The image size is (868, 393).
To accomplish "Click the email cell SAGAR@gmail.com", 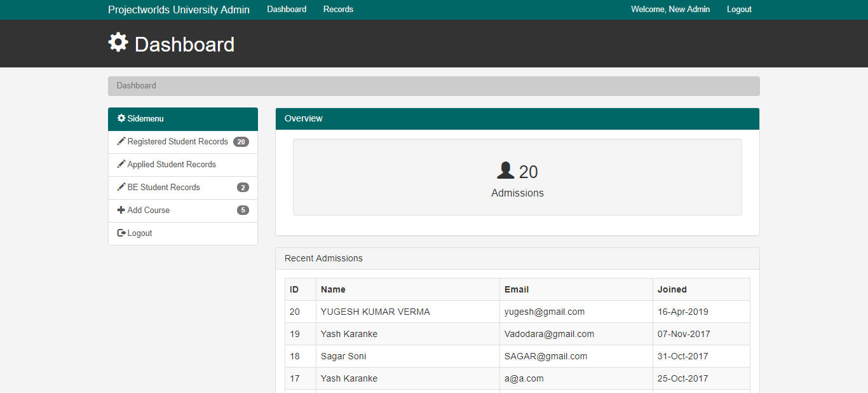I will coord(546,356).
